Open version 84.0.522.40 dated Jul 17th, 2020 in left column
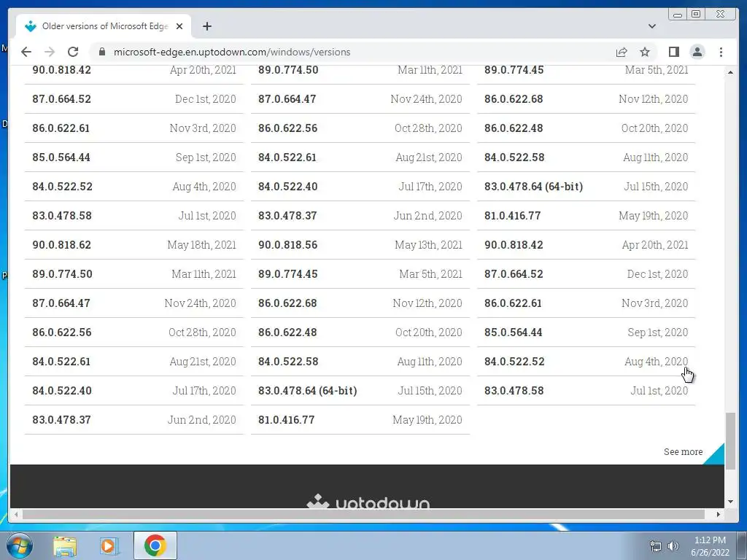The width and height of the screenshot is (747, 560). [x=134, y=391]
